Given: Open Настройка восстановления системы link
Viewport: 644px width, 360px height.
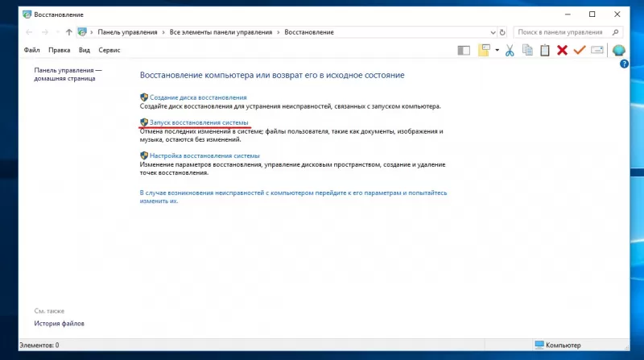Looking at the screenshot, I should pyautogui.click(x=204, y=155).
